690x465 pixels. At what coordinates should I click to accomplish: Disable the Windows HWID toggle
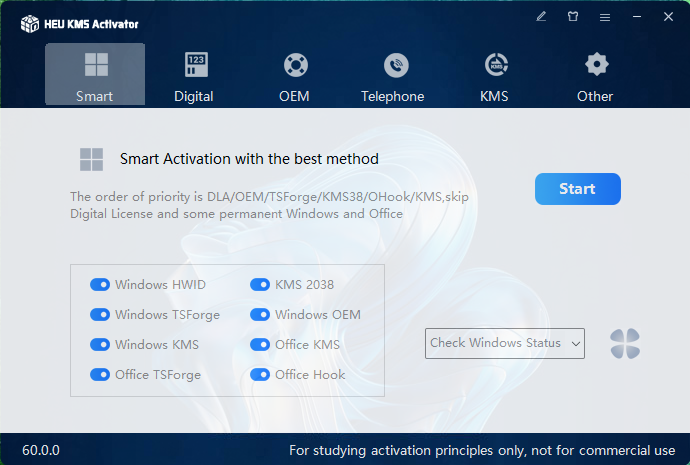pos(100,285)
